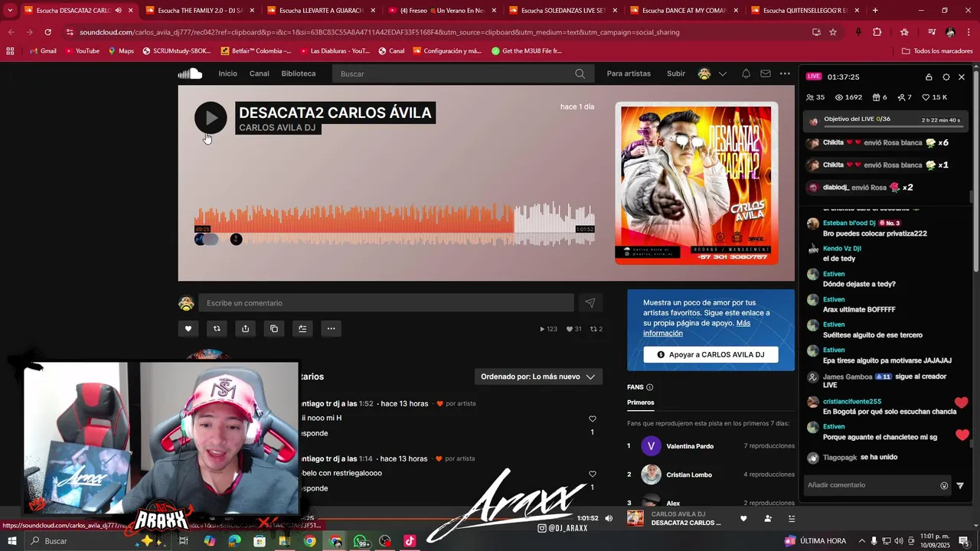Open the three-dot menu in SoundCloud header
Viewport: 980px width, 551px height.
click(785, 73)
